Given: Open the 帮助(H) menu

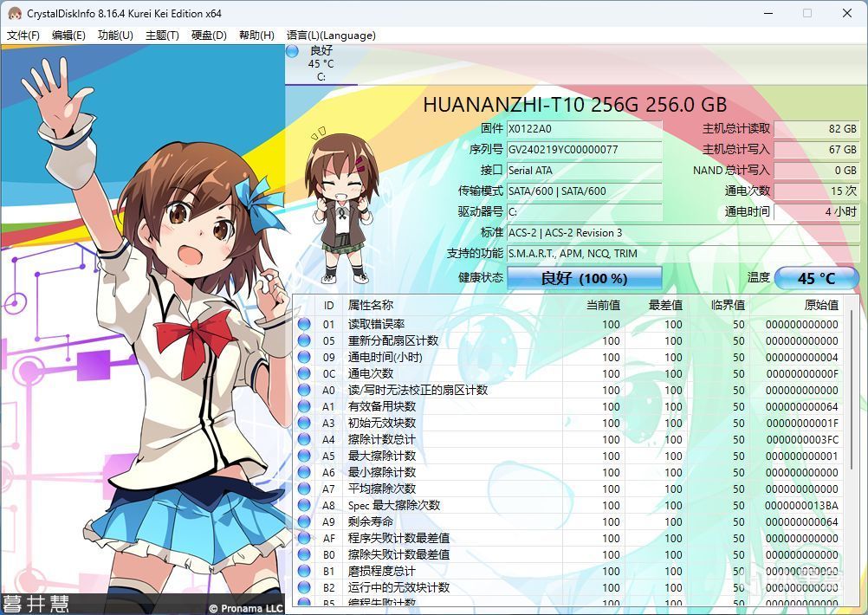Looking at the screenshot, I should [256, 36].
